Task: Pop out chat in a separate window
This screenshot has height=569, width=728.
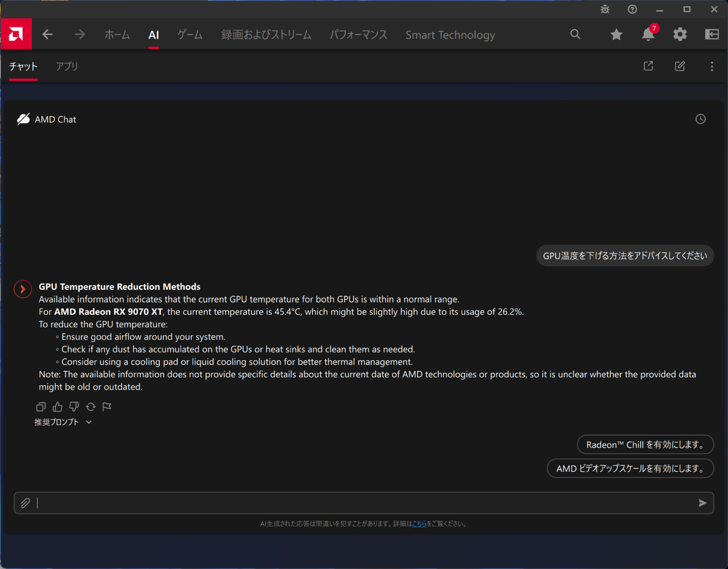Action: pyautogui.click(x=648, y=66)
